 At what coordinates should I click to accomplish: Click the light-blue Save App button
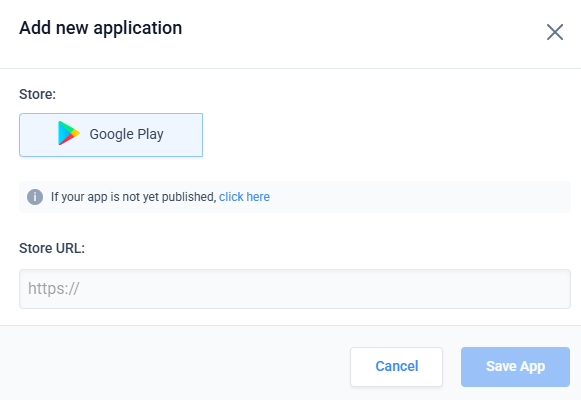tap(515, 367)
